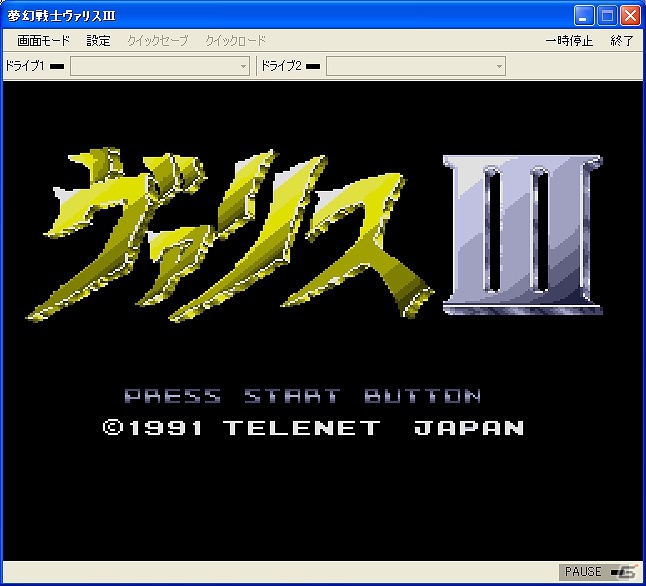
Task: Click the ドライブ1 label
Action: point(25,66)
